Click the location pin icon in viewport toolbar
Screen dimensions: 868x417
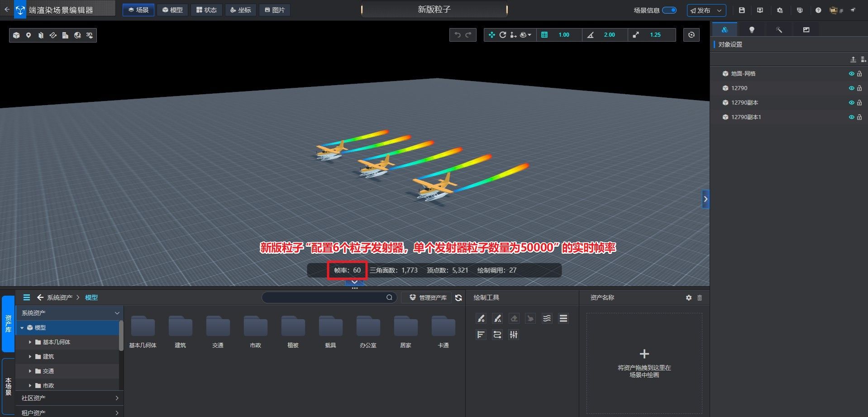pyautogui.click(x=29, y=35)
